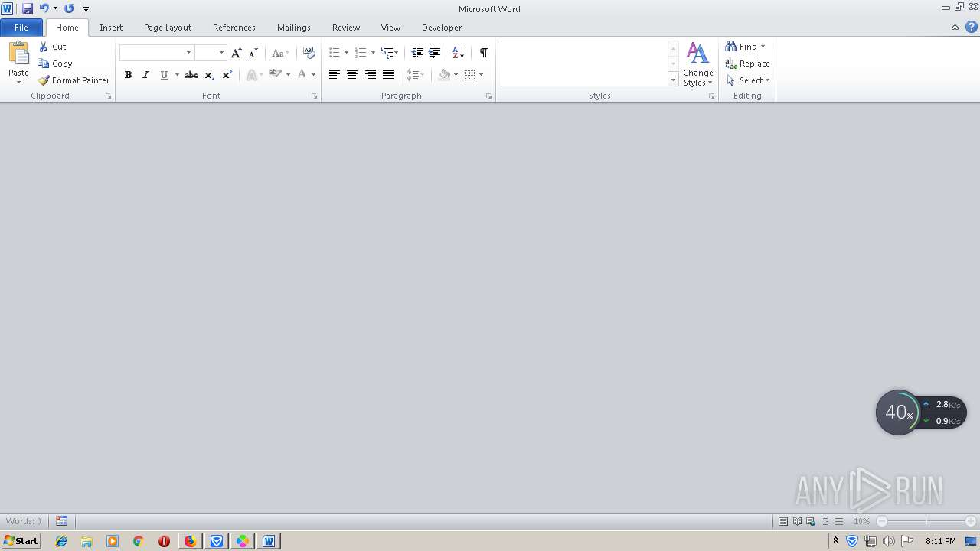The image size is (980, 551).
Task: Switch to the References tab
Action: pos(234,28)
